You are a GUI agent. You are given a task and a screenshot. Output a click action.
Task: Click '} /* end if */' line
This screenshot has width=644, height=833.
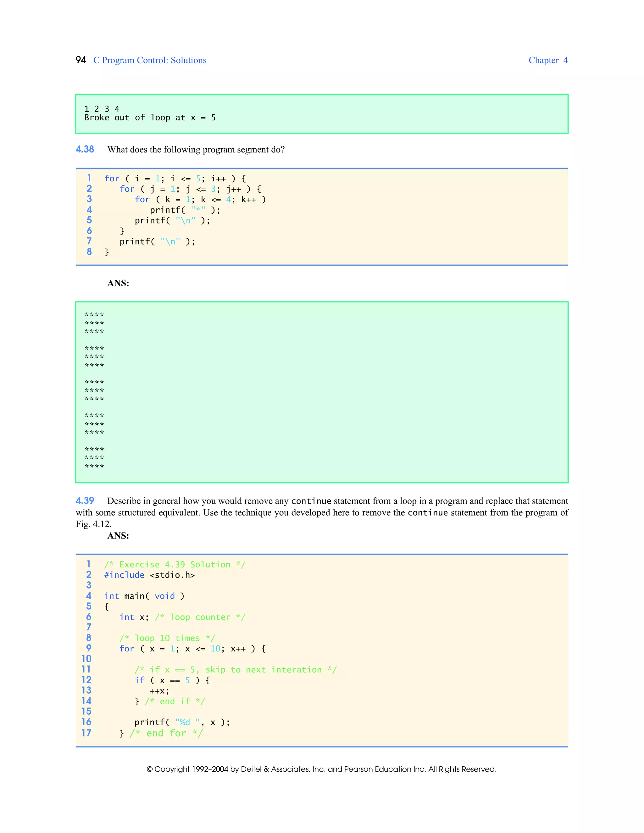170,701
